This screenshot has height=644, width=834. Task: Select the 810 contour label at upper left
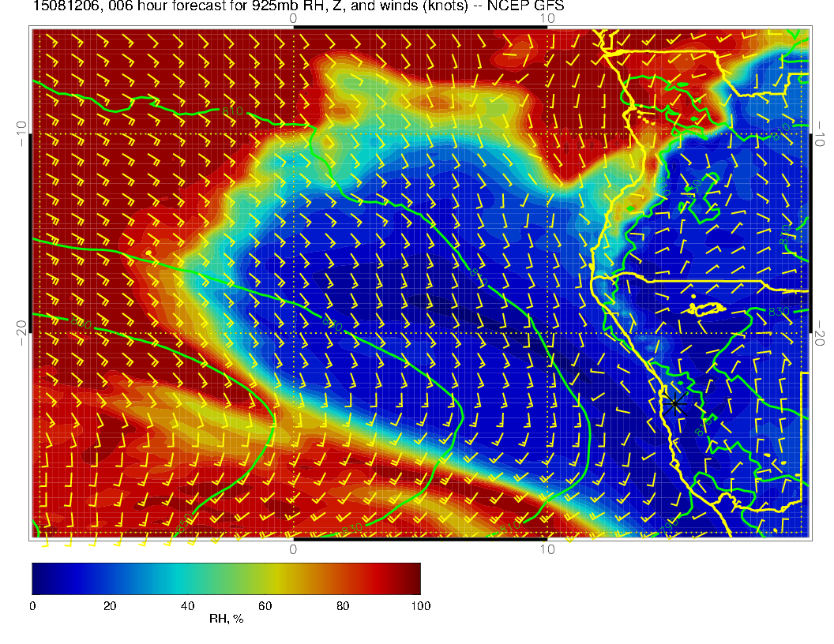point(232,111)
